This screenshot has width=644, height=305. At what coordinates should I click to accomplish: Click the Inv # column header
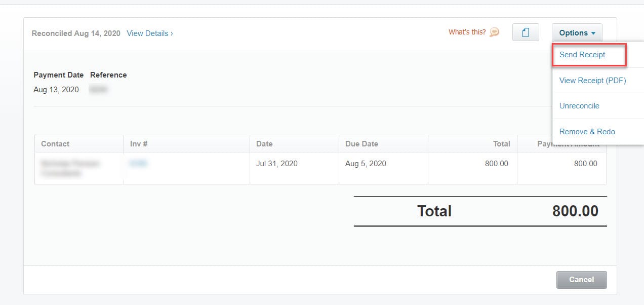click(138, 143)
